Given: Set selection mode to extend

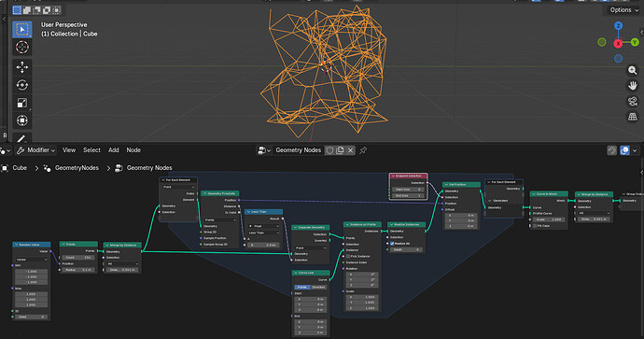Looking at the screenshot, I should point(27,10).
